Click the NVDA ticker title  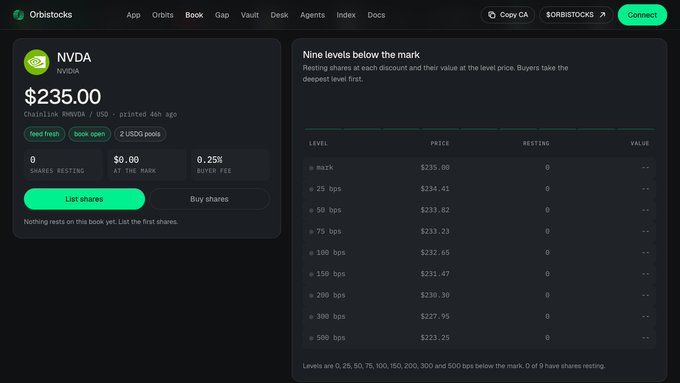pyautogui.click(x=74, y=58)
